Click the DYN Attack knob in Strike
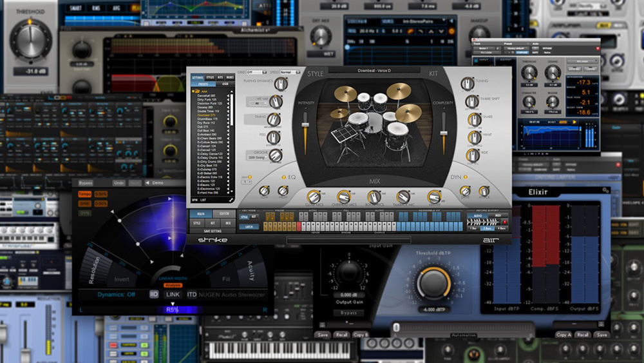Screen dimensions: 644x363 (484, 191)
